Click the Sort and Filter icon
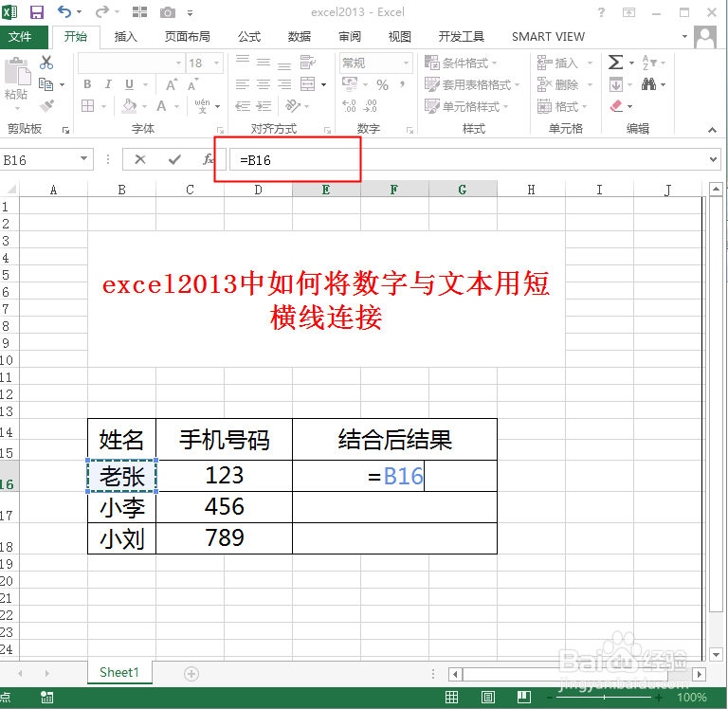Image resolution: width=728 pixels, height=709 pixels. coord(648,63)
